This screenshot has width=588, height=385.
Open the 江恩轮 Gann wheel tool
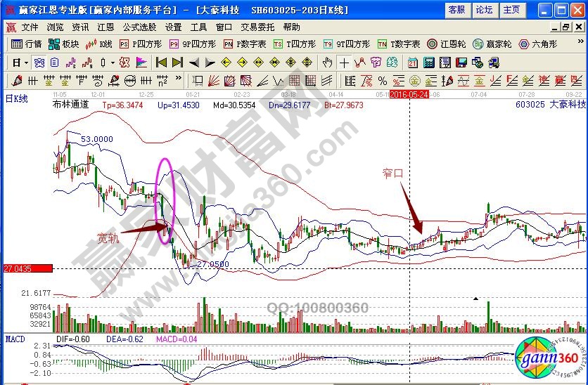point(447,44)
